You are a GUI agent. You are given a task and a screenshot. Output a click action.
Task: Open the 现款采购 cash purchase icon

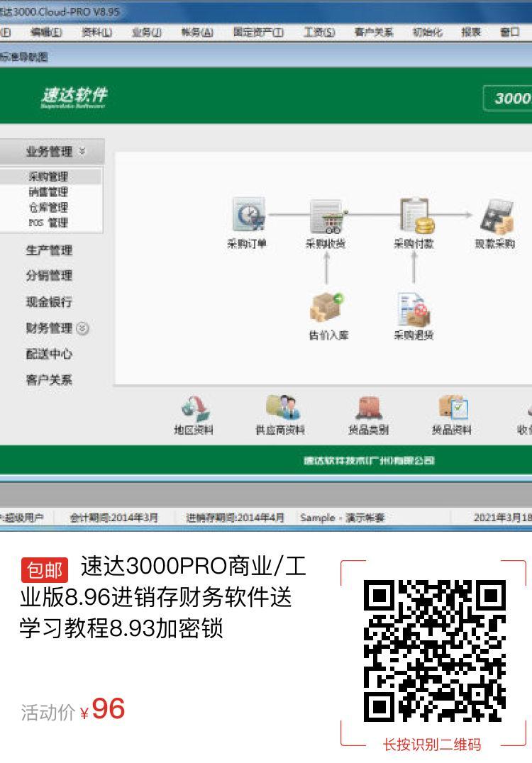pos(497,216)
